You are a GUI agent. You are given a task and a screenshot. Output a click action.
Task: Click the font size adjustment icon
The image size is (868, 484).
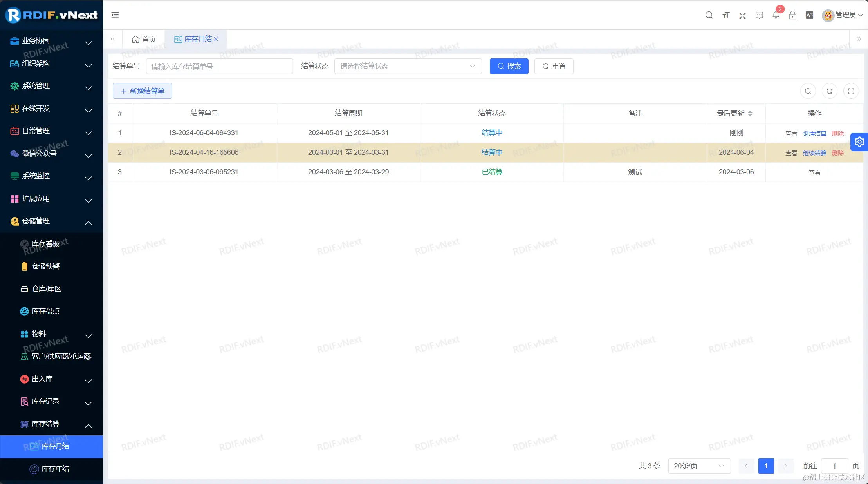(726, 15)
